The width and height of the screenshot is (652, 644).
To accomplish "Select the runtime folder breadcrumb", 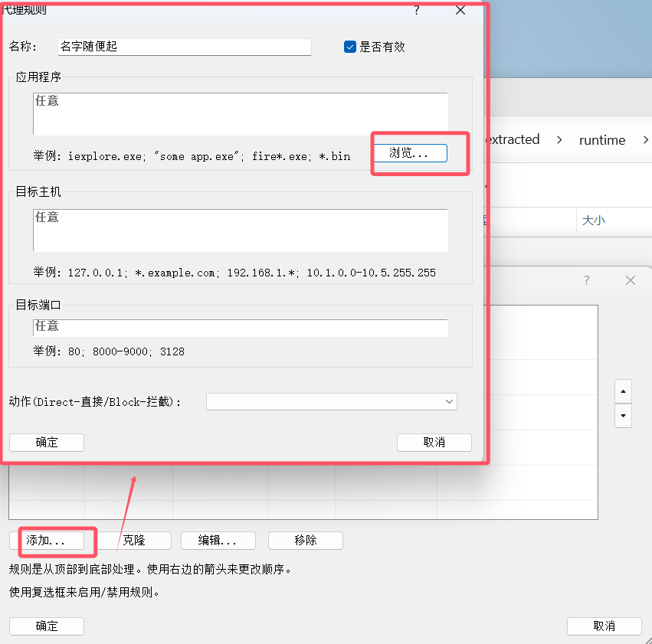I will coord(601,140).
